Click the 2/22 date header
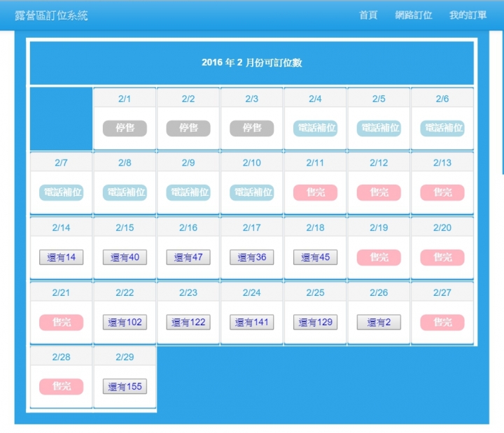Viewport: 504px width, 433px height. (x=125, y=292)
